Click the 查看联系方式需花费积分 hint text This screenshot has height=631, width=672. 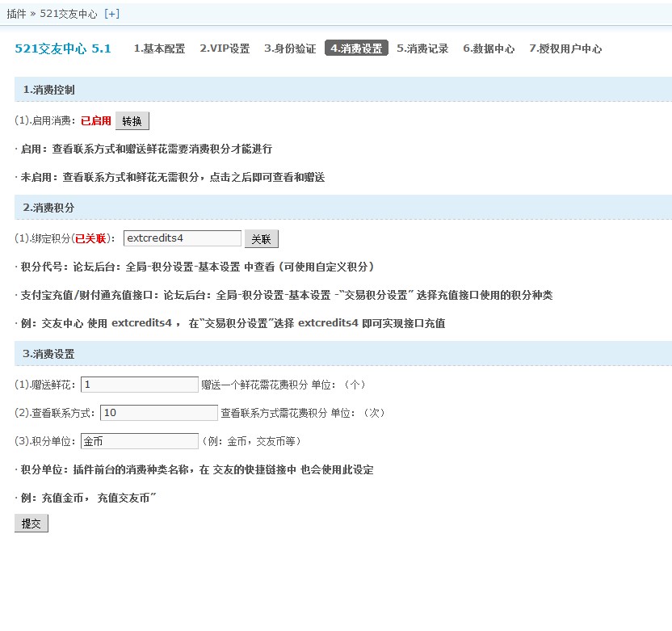pyautogui.click(x=303, y=413)
